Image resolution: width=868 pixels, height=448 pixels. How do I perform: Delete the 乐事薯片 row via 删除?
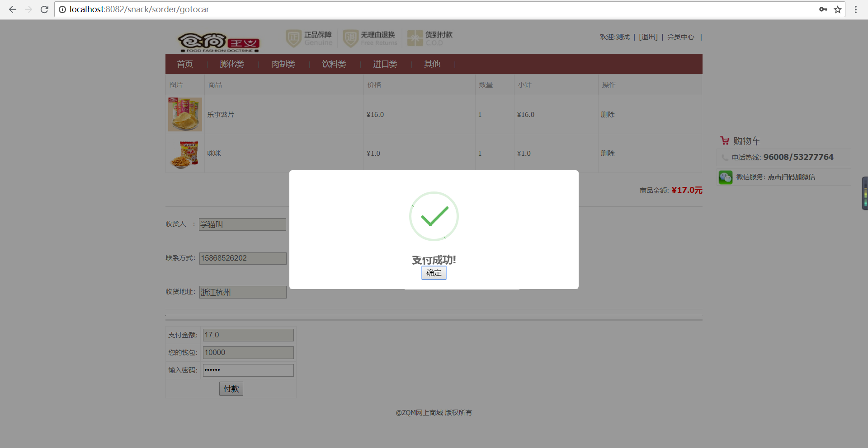pyautogui.click(x=608, y=115)
